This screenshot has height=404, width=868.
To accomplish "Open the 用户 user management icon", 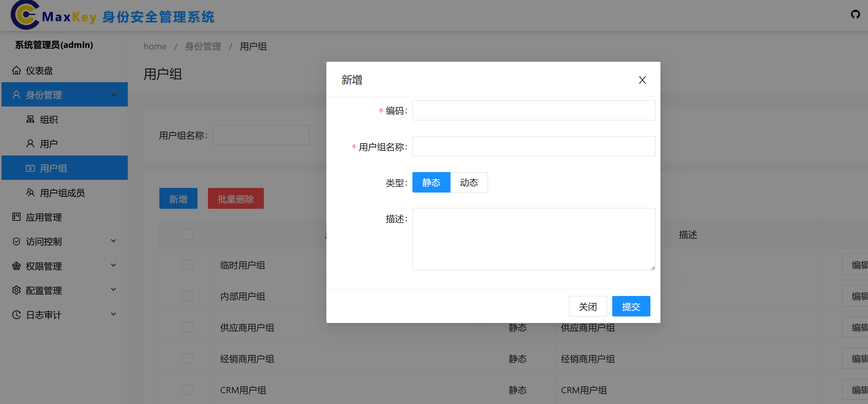I will pyautogui.click(x=31, y=143).
